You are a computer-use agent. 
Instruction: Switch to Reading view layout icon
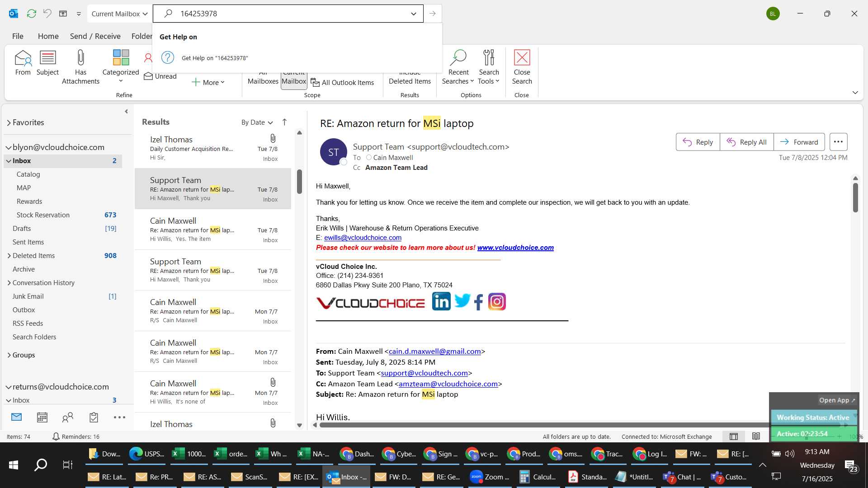(756, 436)
